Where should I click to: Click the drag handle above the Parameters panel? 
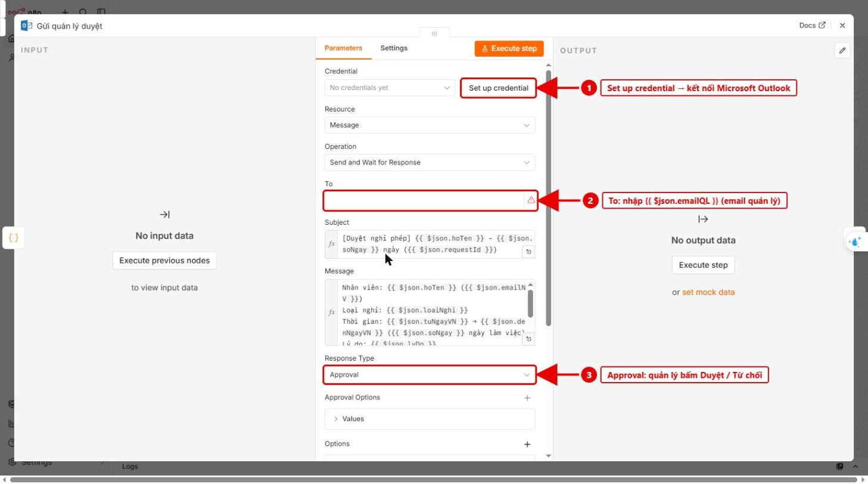[x=434, y=34]
